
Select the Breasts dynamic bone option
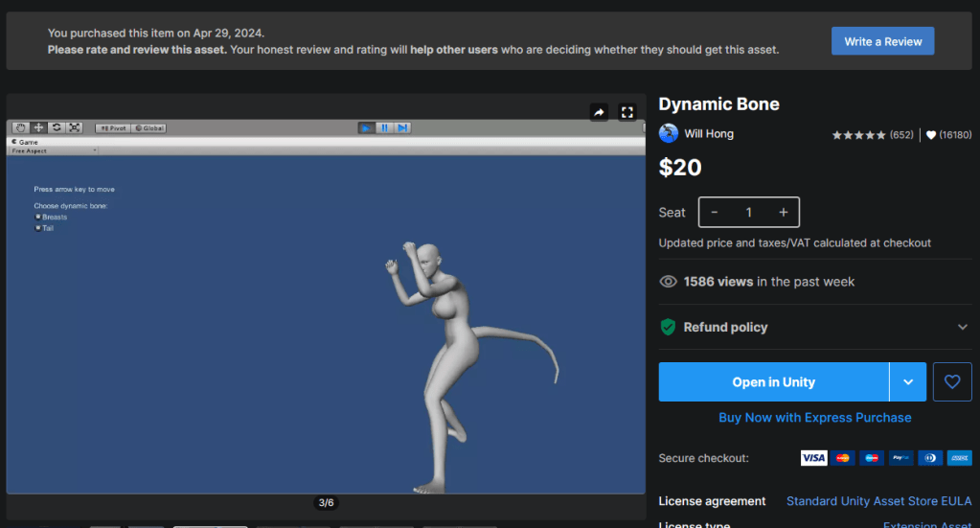(39, 218)
